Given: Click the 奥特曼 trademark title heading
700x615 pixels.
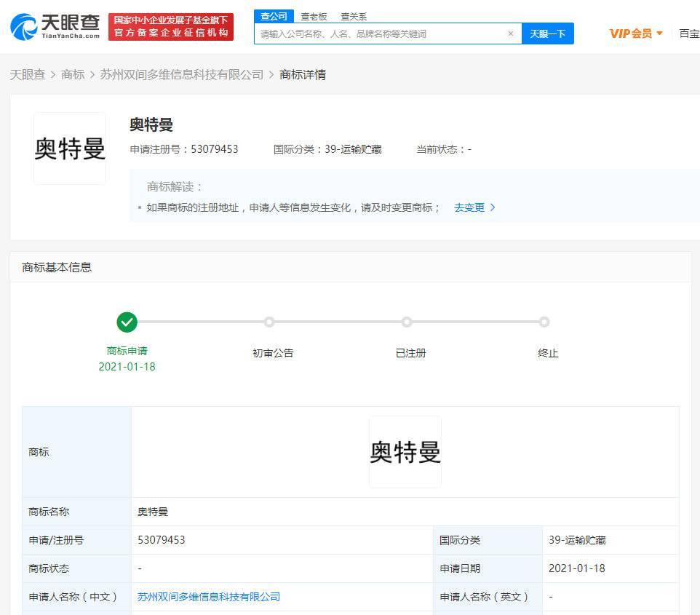Looking at the screenshot, I should [x=151, y=124].
